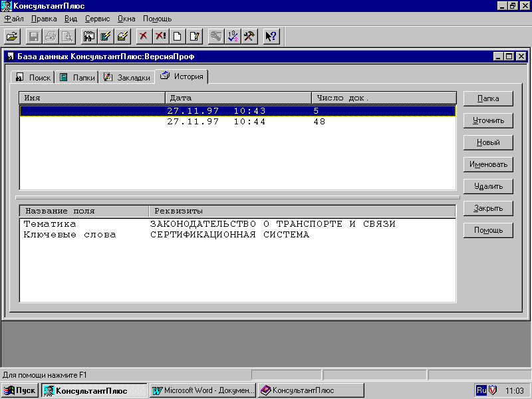Click the Ru language indicator in tray

click(481, 390)
